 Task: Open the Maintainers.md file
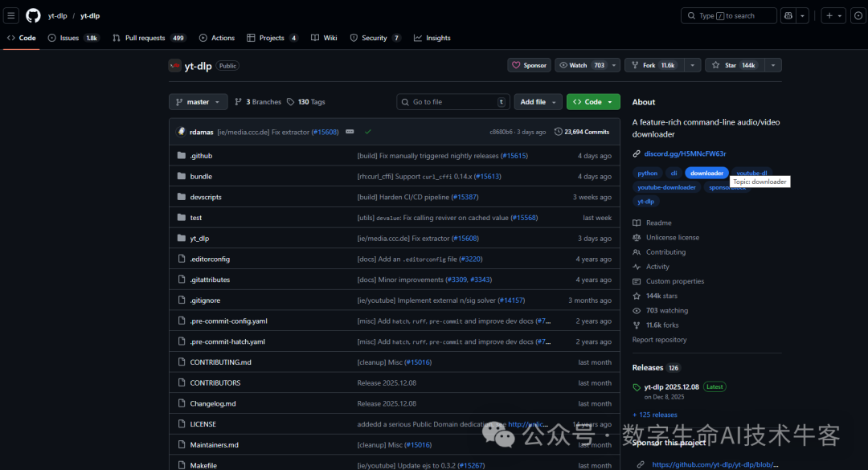(215, 445)
